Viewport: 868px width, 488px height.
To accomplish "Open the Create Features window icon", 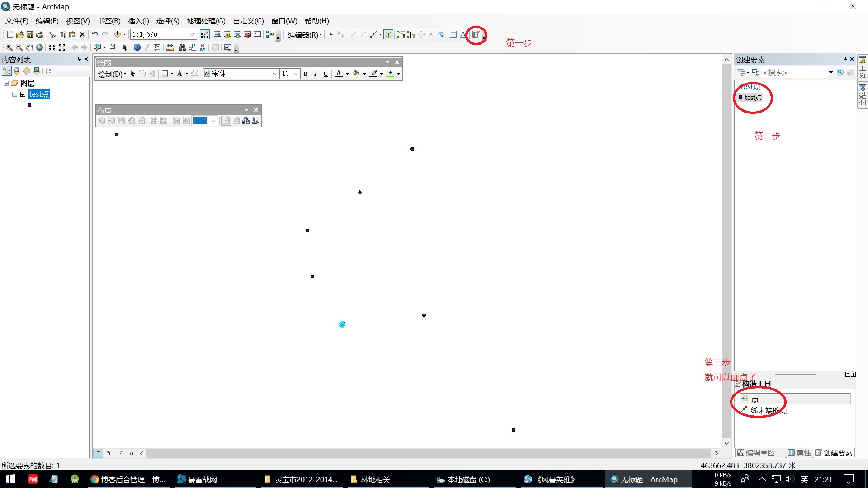I will [476, 34].
